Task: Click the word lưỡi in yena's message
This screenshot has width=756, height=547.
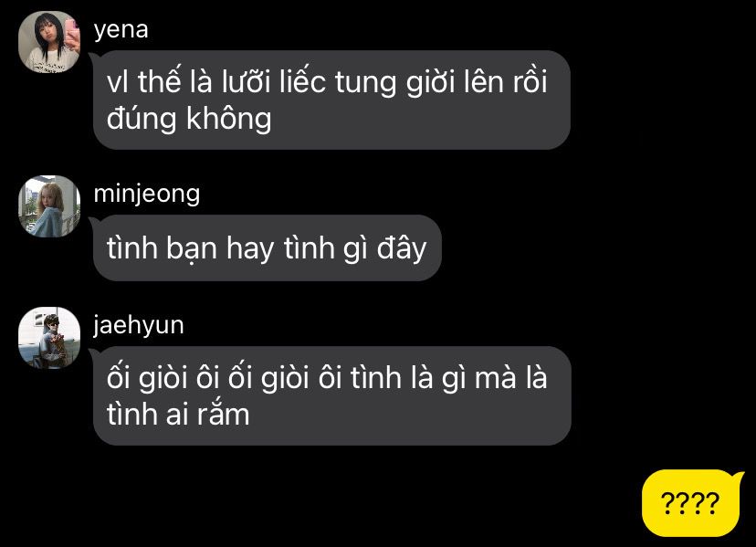Action: click(246, 81)
